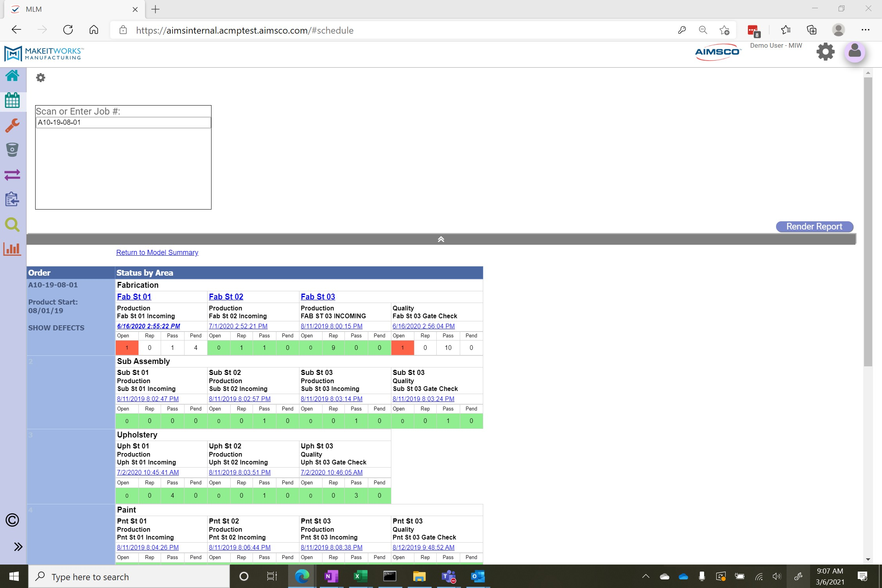Open the home icon in sidebar

tap(13, 76)
